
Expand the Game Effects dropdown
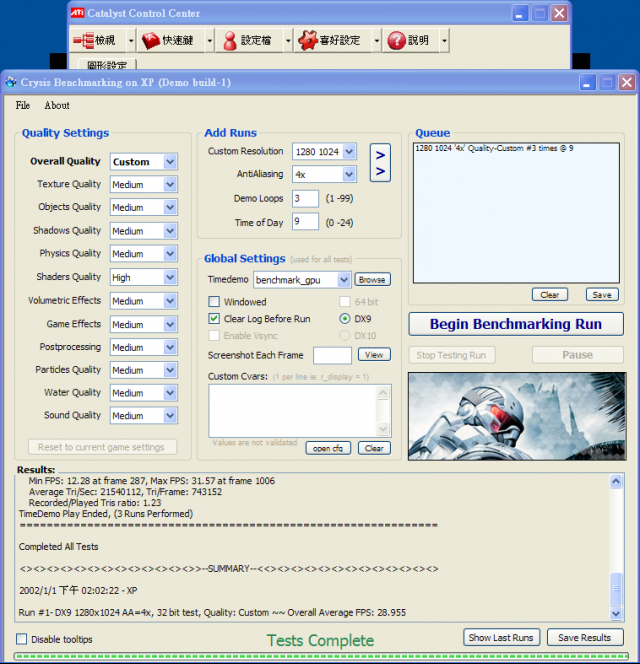point(170,324)
